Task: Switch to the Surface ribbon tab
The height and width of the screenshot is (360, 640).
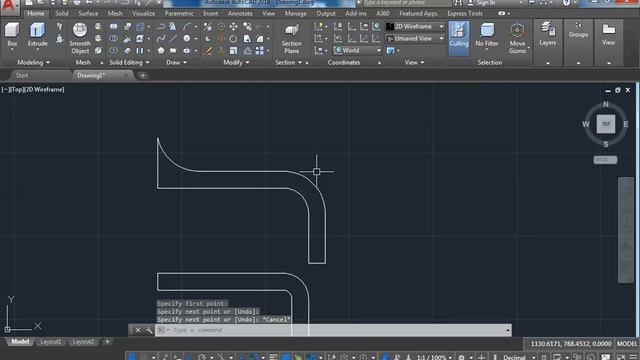Action: pyautogui.click(x=88, y=13)
